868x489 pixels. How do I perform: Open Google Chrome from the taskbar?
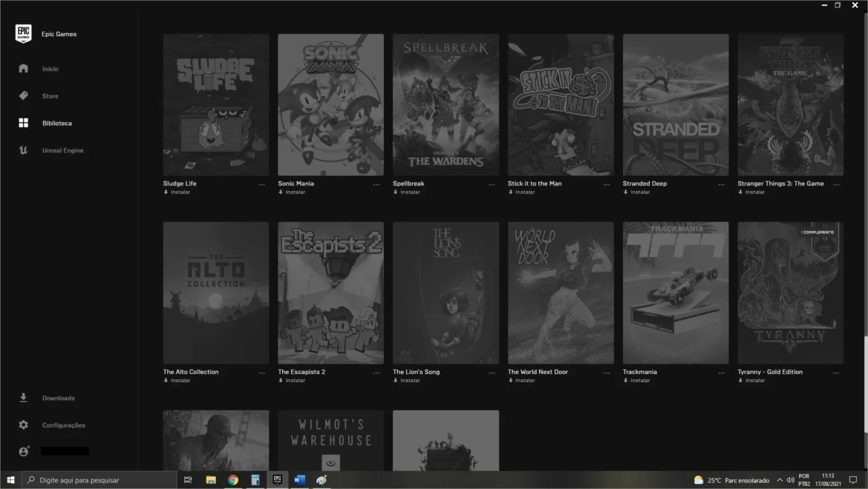(x=233, y=480)
